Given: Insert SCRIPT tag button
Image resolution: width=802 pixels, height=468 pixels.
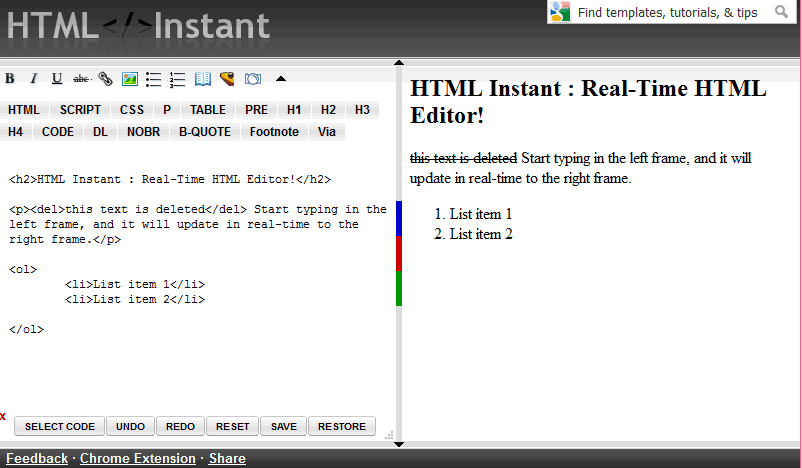Looking at the screenshot, I should click(80, 110).
